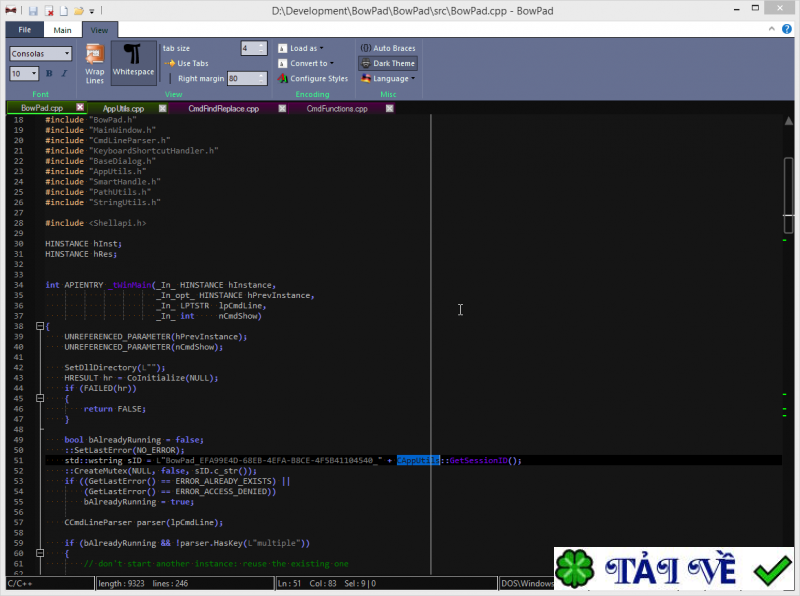This screenshot has width=800, height=596.
Task: Open the Consolas font name dropdown
Action: click(x=41, y=54)
